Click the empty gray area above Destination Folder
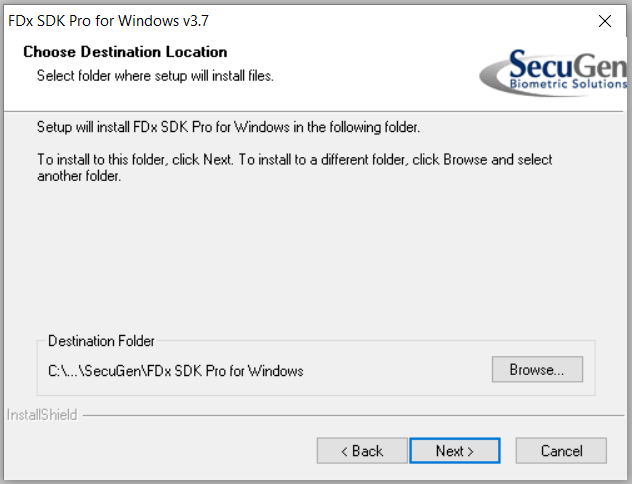The height and width of the screenshot is (484, 632). 314,258
